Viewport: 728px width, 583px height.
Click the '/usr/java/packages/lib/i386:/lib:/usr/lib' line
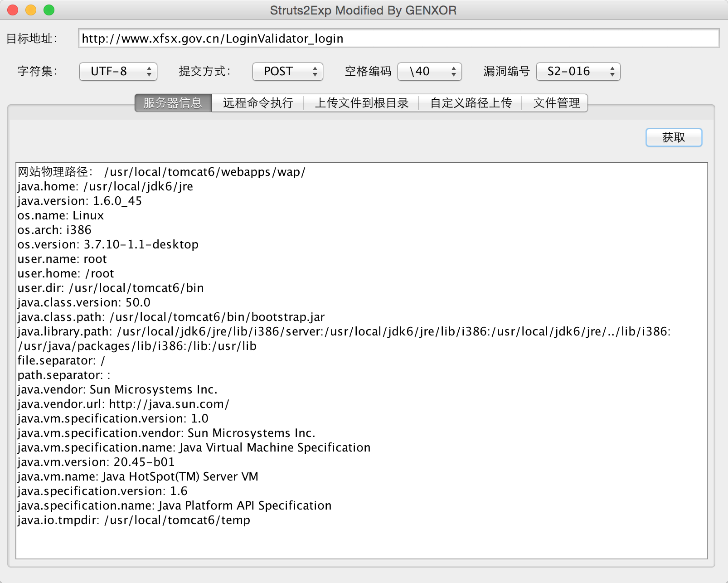137,346
